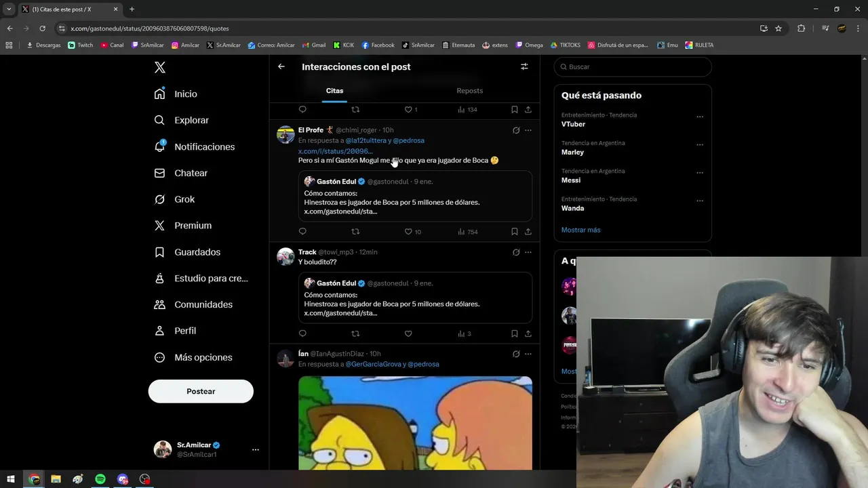Repost El Profe's quote post
This screenshot has height=488, width=868.
pyautogui.click(x=355, y=232)
